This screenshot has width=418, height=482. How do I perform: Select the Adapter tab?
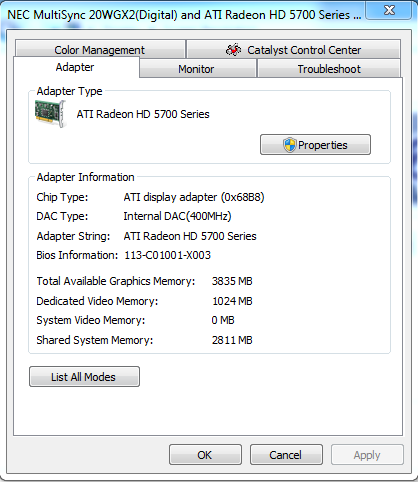pyautogui.click(x=76, y=67)
